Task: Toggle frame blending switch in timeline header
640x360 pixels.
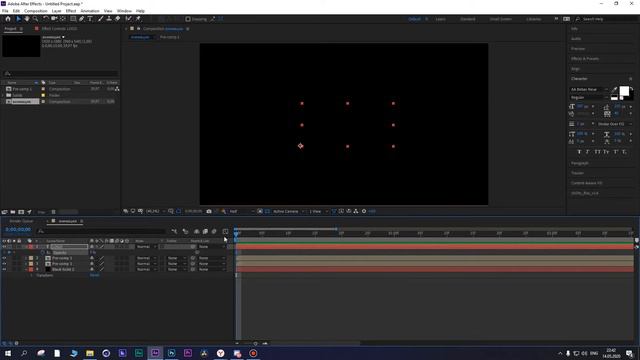Action: pyautogui.click(x=205, y=231)
